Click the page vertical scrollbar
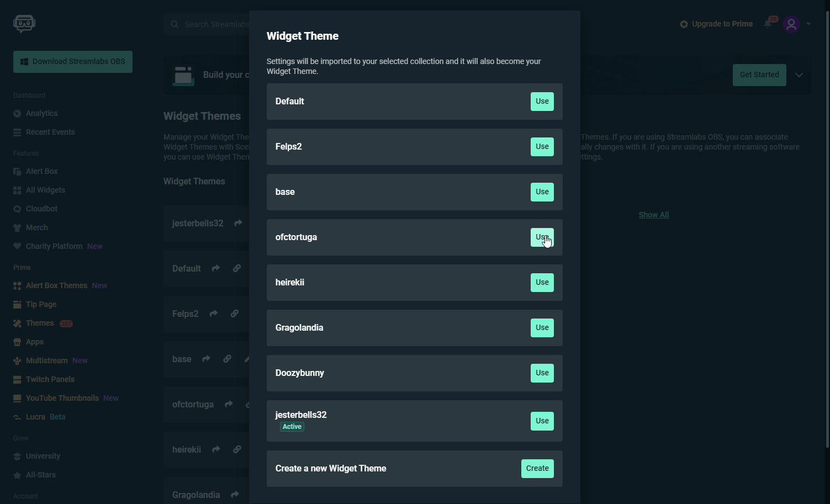The image size is (830, 504). point(827,221)
